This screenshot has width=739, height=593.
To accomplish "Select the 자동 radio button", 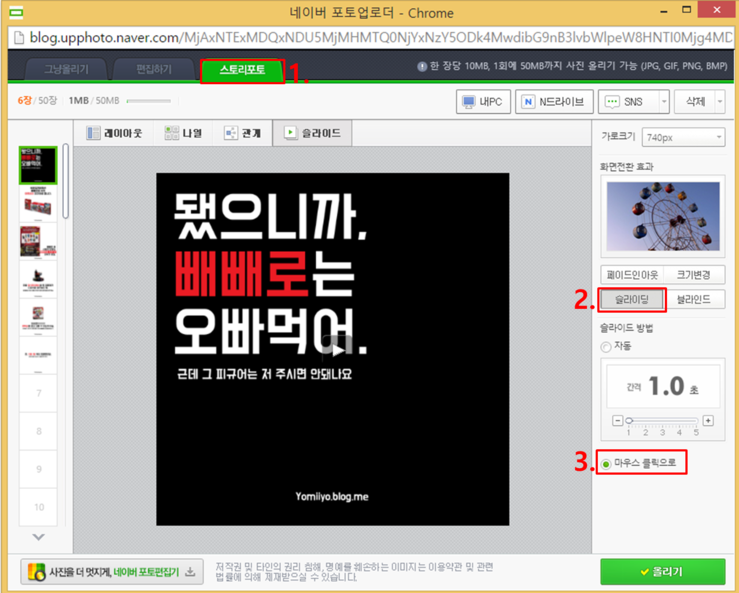I will [x=606, y=347].
